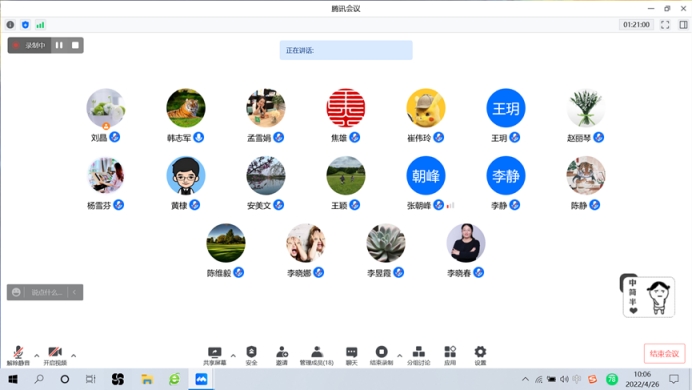Expand audio options arrow beside microphone
The width and height of the screenshot is (693, 390).
point(37,355)
